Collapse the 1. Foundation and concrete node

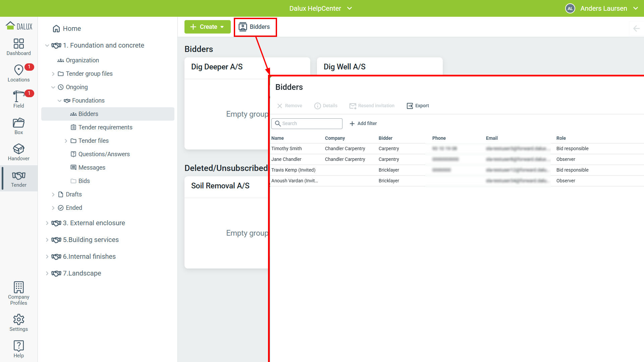[47, 46]
